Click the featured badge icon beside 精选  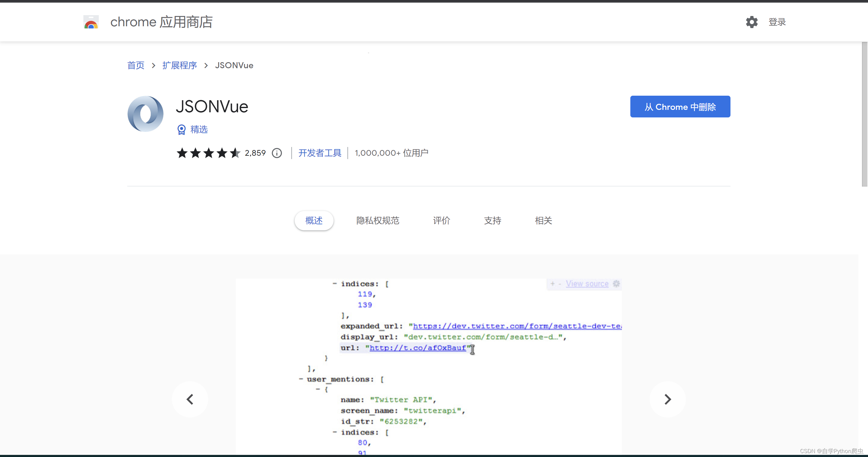coord(181,129)
